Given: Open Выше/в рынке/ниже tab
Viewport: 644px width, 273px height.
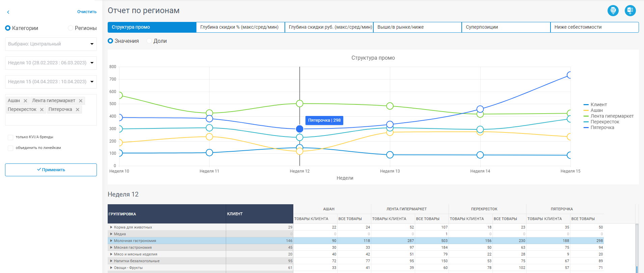Looking at the screenshot, I should (418, 27).
